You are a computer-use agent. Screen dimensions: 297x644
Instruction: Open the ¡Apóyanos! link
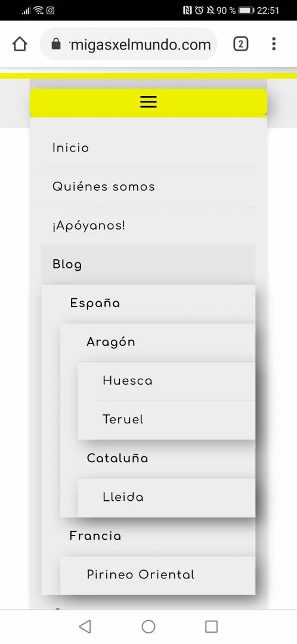(x=148, y=226)
